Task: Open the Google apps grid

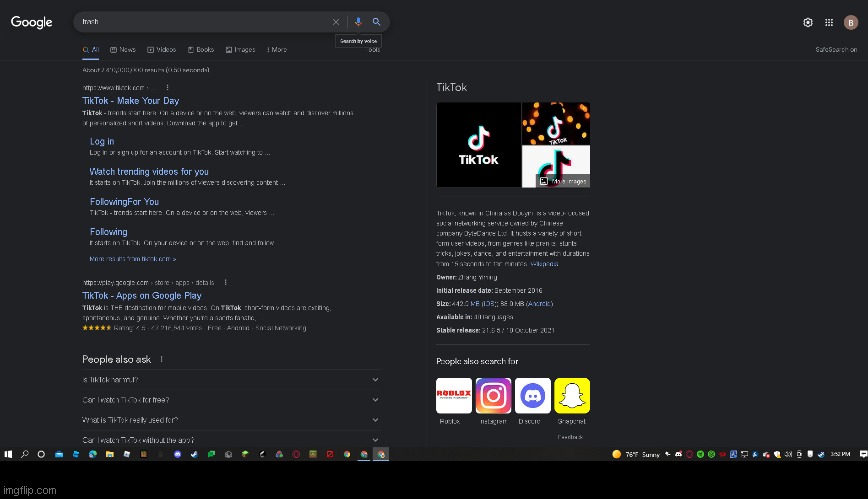Action: [x=829, y=22]
